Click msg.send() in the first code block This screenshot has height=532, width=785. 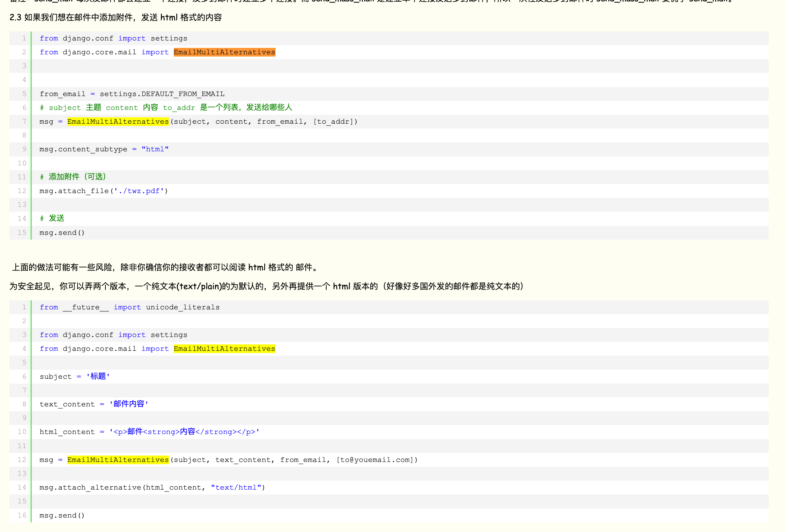62,233
